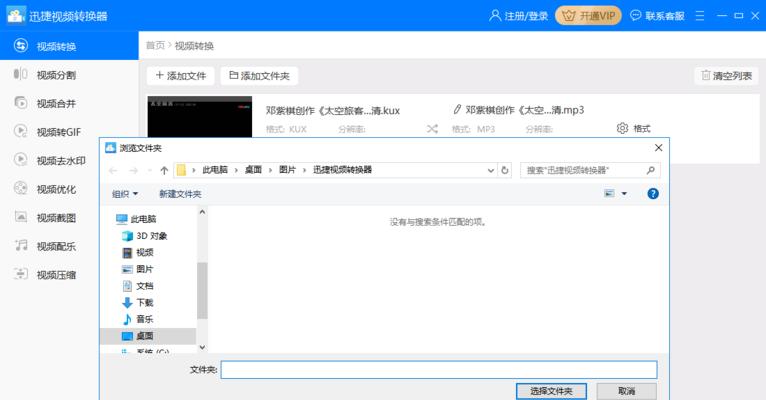Click the pencil rename icon beside output name
Viewport: 766px width, 400px height.
(457, 109)
